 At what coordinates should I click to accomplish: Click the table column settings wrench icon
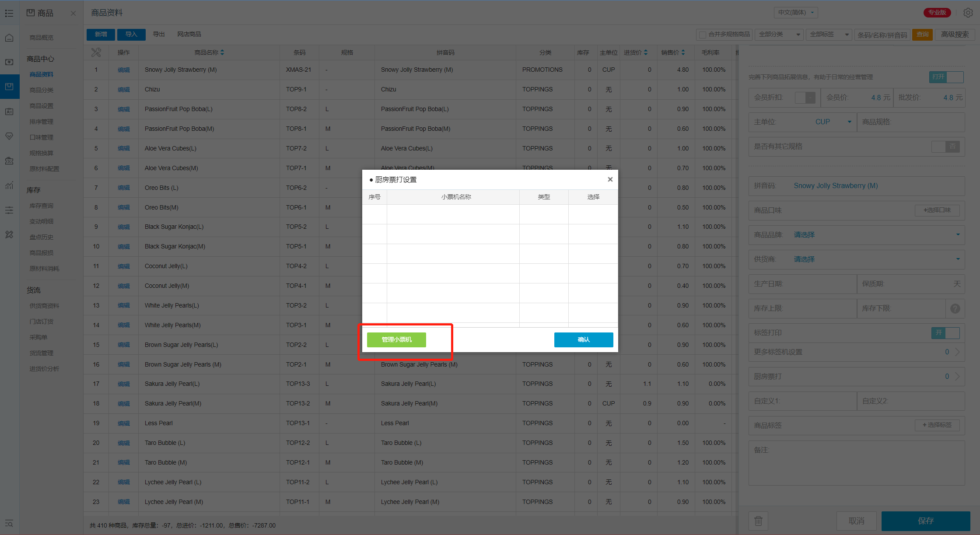[x=96, y=52]
